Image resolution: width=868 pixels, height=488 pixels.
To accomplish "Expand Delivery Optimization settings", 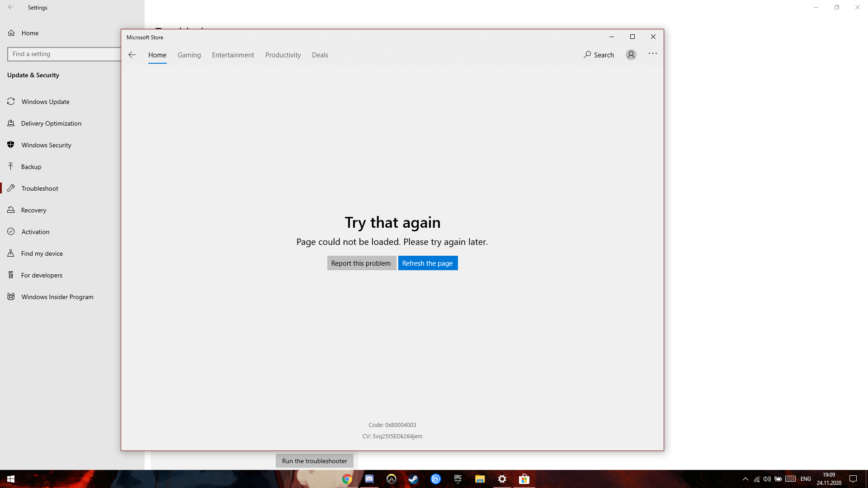I will coord(51,123).
